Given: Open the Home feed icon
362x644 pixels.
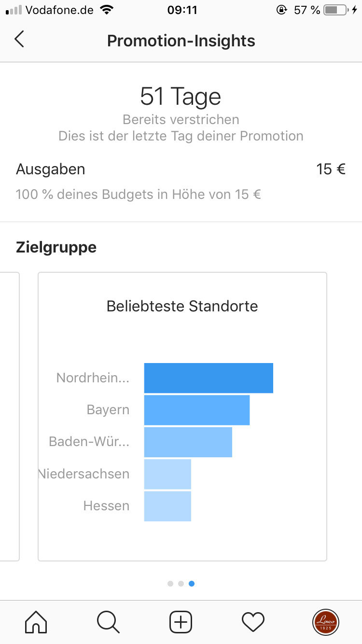Looking at the screenshot, I should click(36, 622).
